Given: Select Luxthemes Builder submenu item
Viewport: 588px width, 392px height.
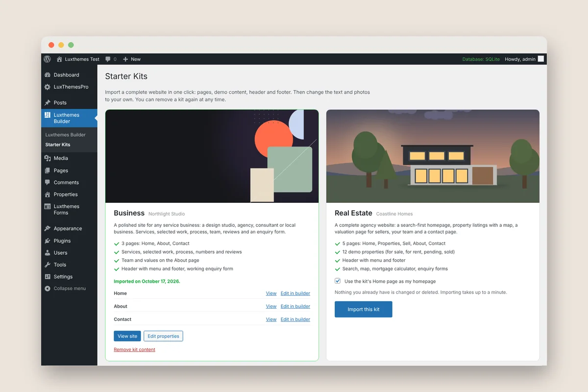Looking at the screenshot, I should coord(66,135).
